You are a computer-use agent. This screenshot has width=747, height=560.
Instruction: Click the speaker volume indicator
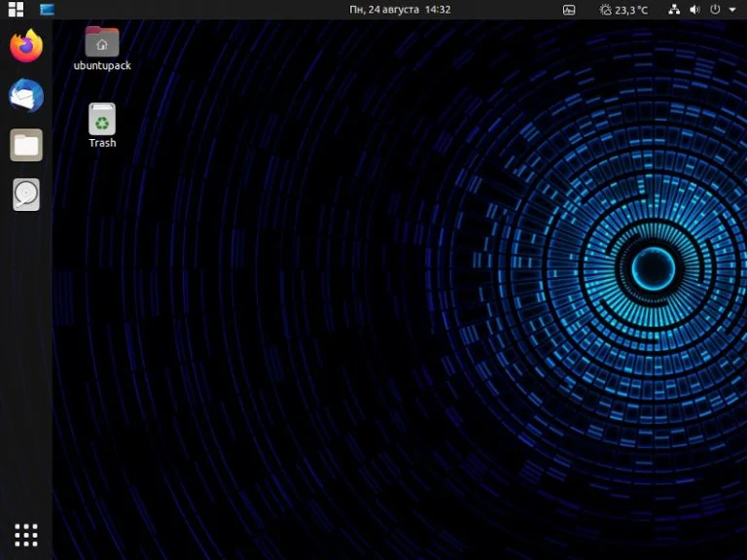click(x=695, y=10)
